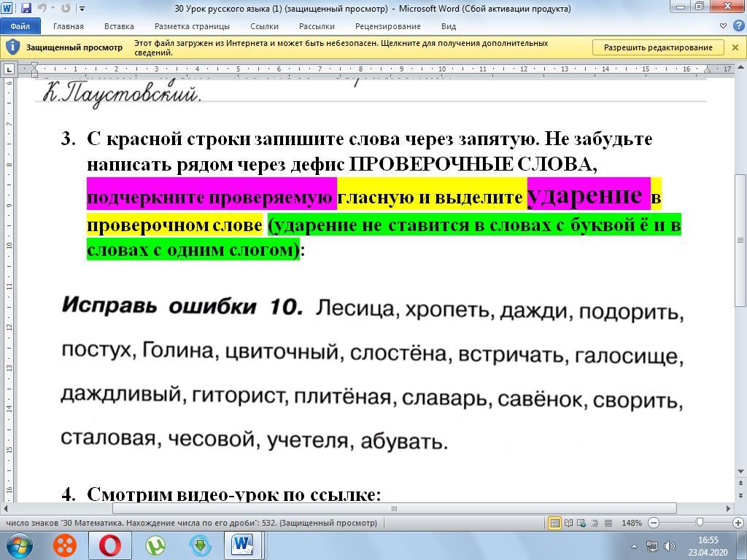The height and width of the screenshot is (560, 747).
Task: Click the word Лесица in exercise
Action: (355, 308)
